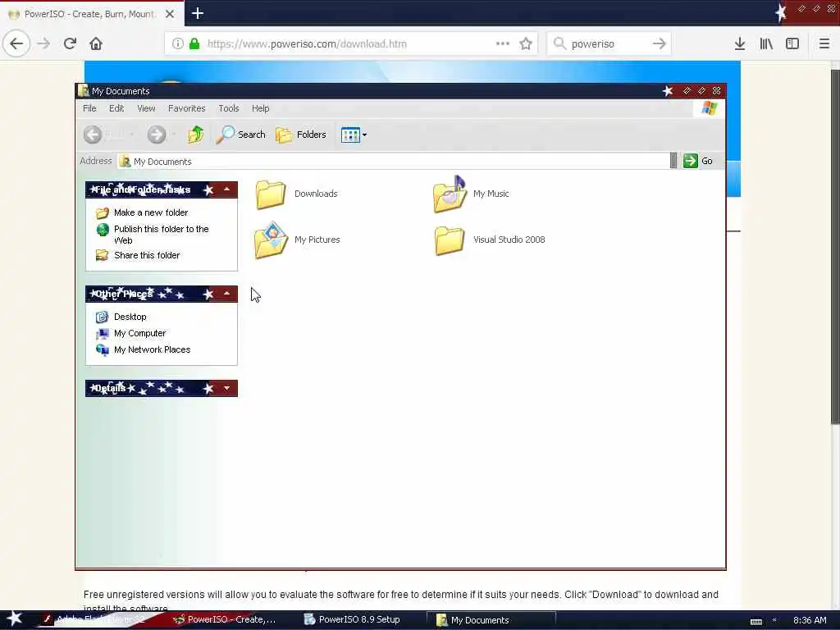Open Firefox downloads panel
The height and width of the screenshot is (630, 840).
[740, 44]
